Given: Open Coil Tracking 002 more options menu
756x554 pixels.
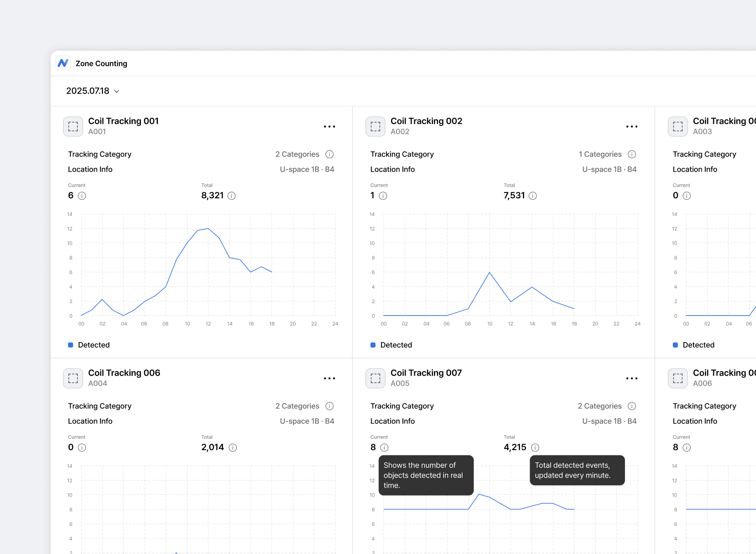Looking at the screenshot, I should [632, 126].
